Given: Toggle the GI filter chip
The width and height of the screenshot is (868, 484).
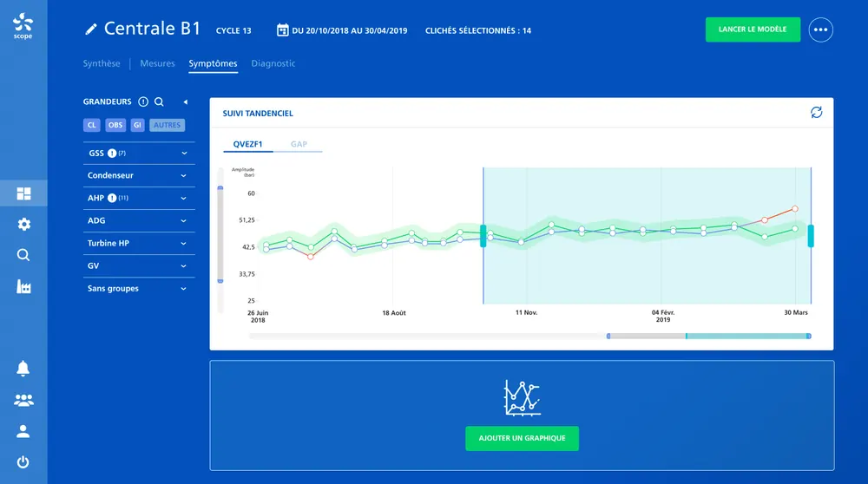Looking at the screenshot, I should coord(137,125).
